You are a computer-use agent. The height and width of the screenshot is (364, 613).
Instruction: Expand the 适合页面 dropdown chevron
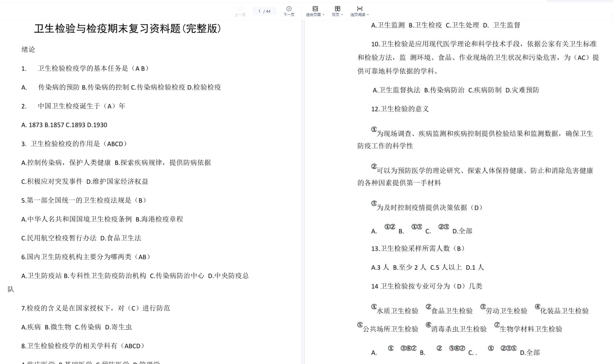coord(323,15)
